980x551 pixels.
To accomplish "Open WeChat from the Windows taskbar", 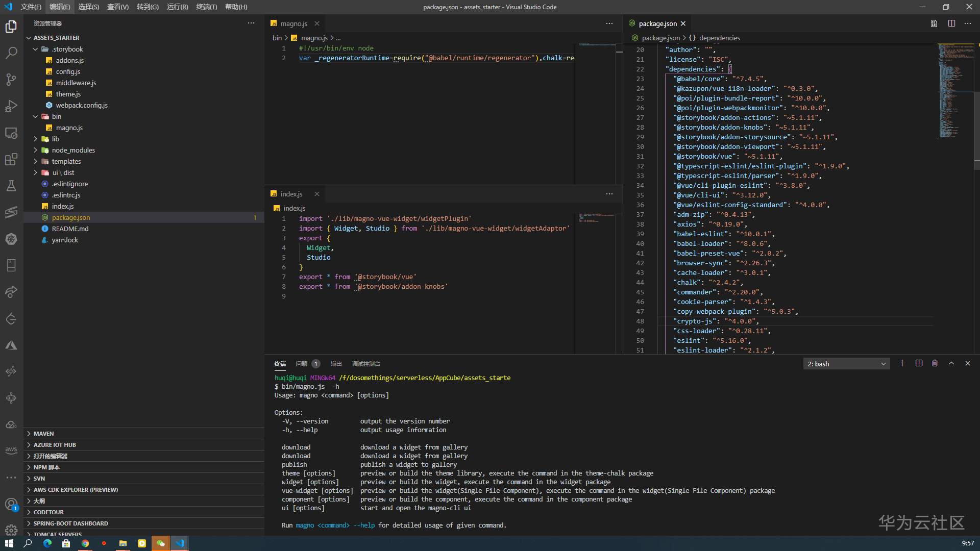I will pos(160,543).
